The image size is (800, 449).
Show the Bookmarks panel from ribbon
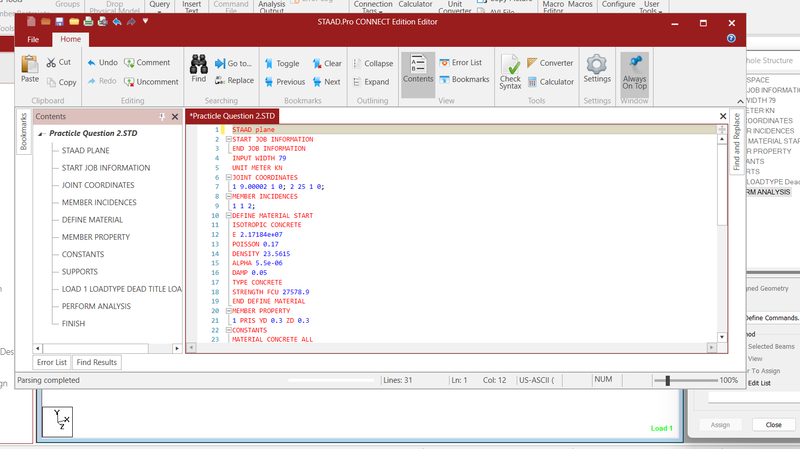click(x=464, y=79)
